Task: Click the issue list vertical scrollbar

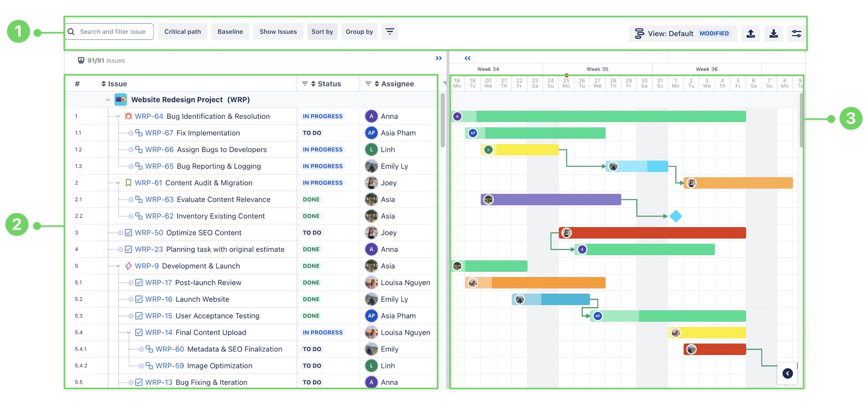Action: click(x=443, y=120)
